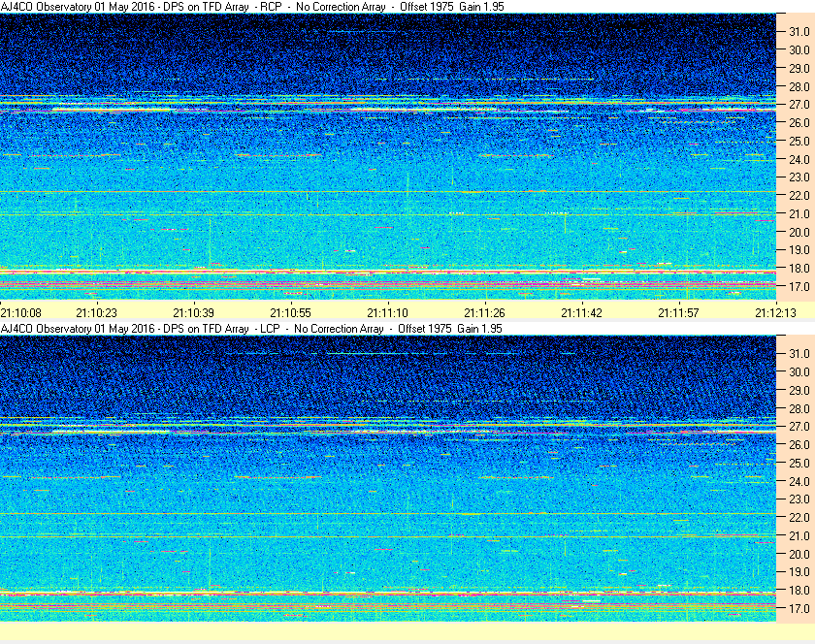The image size is (815, 644).
Task: Select the RCP spectrogram title text
Action: click(x=252, y=7)
